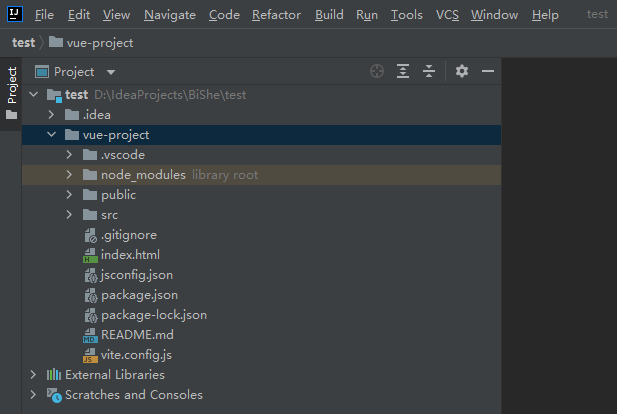Expand the External Libraries node
This screenshot has height=414, width=617.
click(x=33, y=375)
